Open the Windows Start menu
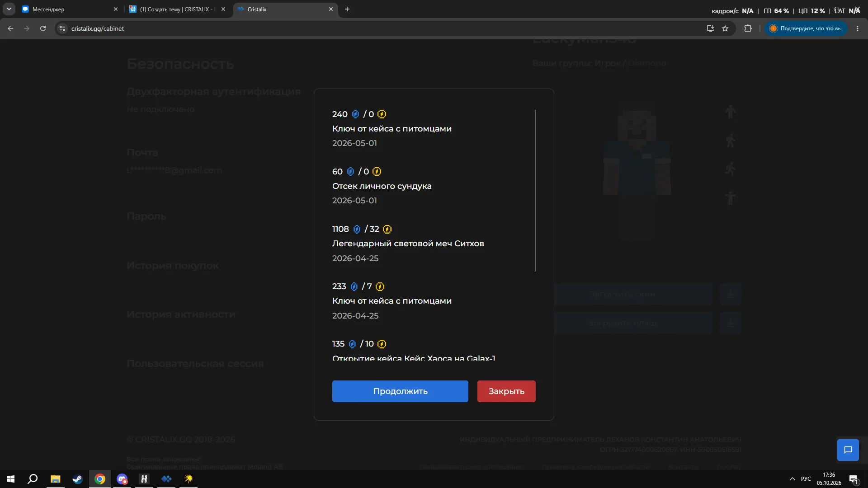Image resolution: width=868 pixels, height=488 pixels. [11, 479]
